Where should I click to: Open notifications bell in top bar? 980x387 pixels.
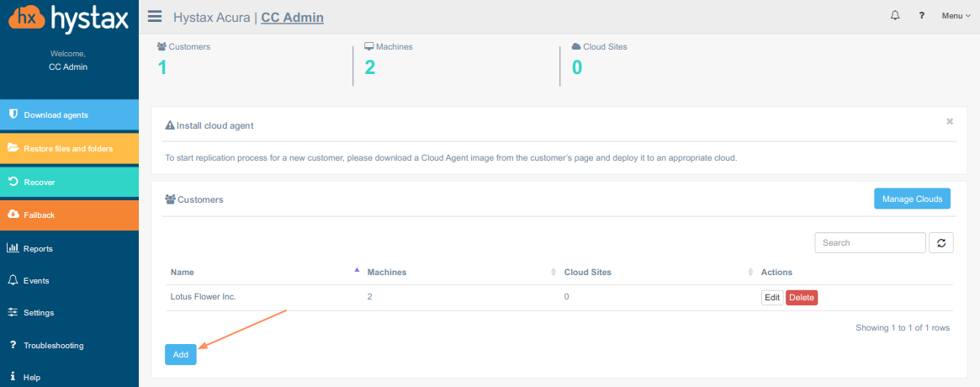pyautogui.click(x=894, y=16)
